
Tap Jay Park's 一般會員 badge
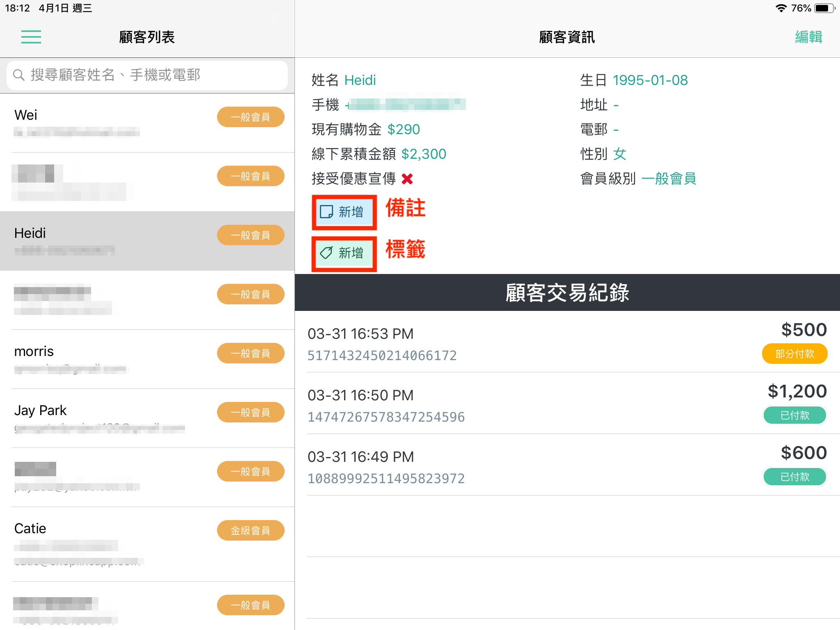[251, 413]
